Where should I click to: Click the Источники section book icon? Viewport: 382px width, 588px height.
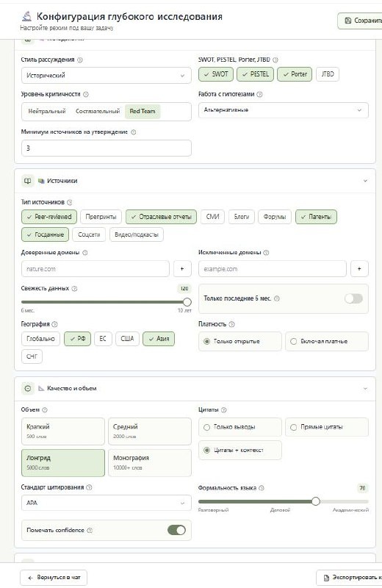28,181
